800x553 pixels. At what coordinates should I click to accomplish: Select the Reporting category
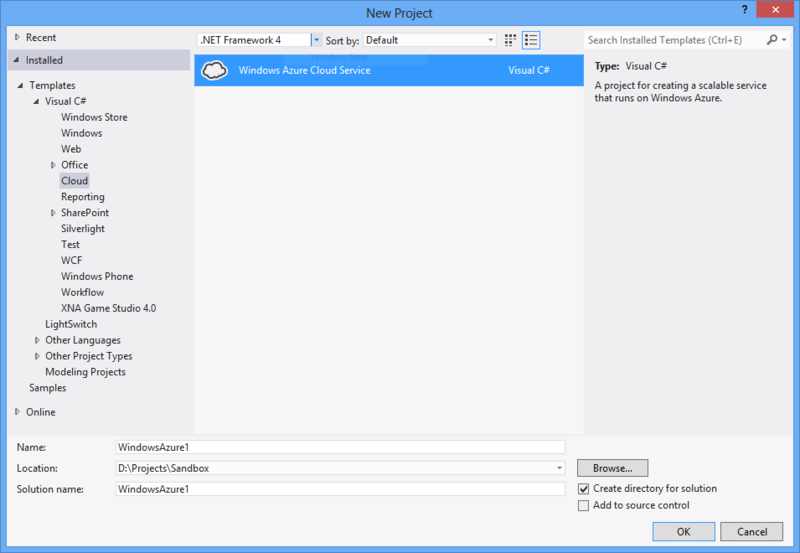(83, 197)
